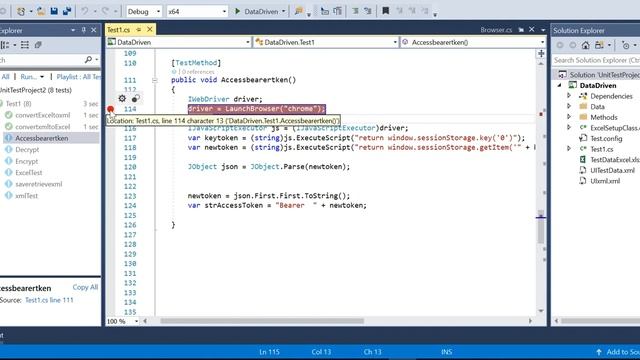Click the New Project icon
Viewport: 640px width, 360px height.
(x=21, y=11)
